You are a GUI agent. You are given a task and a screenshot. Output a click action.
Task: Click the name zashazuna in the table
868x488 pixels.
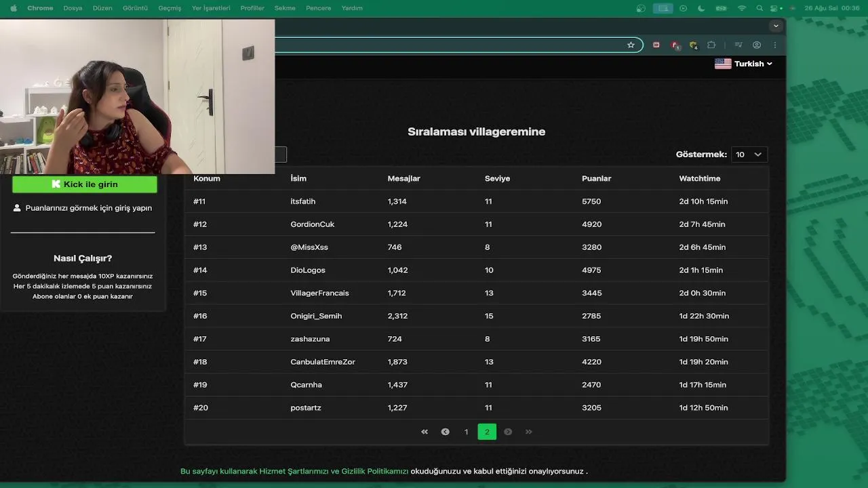pyautogui.click(x=310, y=339)
